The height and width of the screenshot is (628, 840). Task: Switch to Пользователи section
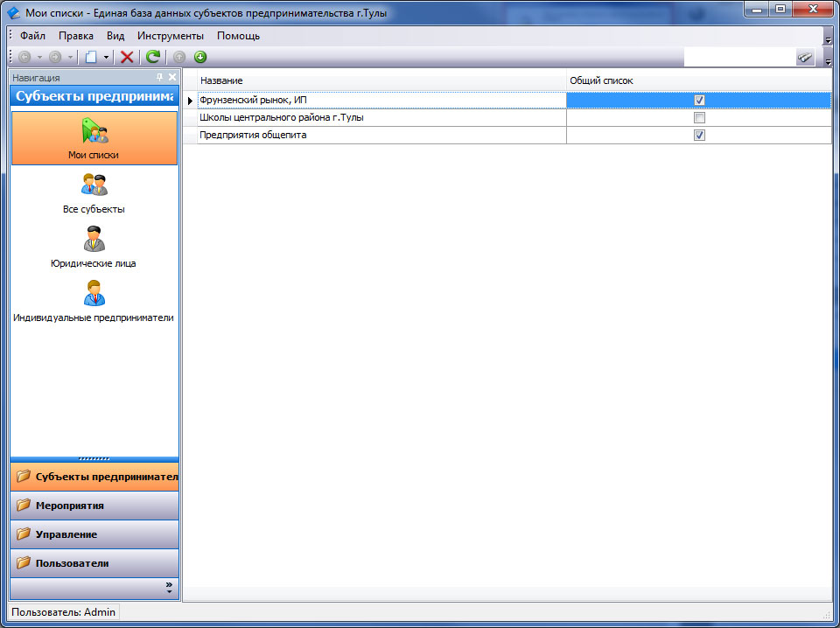94,563
